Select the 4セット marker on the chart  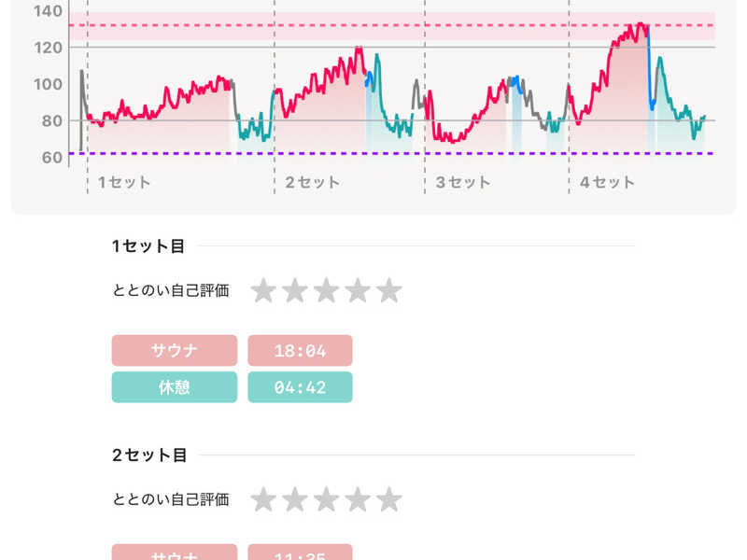[x=607, y=183]
